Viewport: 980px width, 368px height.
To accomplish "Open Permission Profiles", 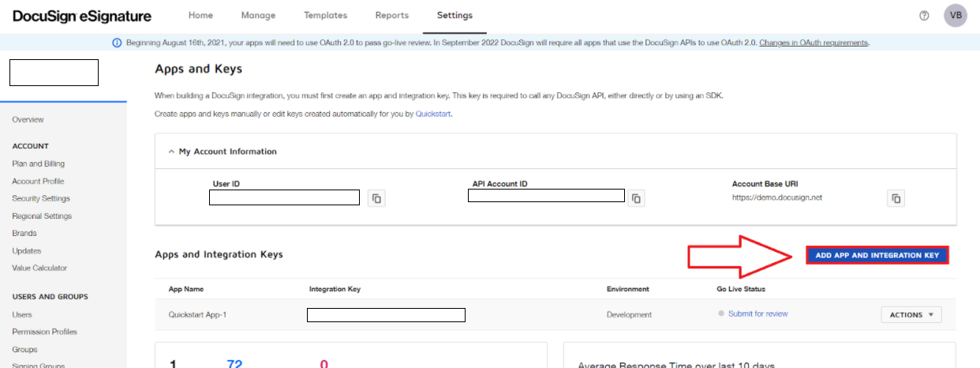I will coord(45,332).
